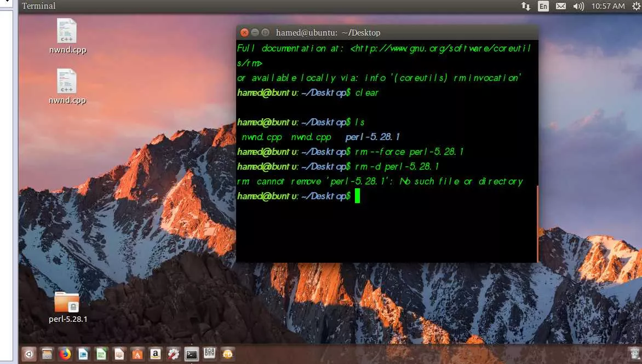Image resolution: width=642 pixels, height=364 pixels.
Task: Open System Settings from the dock
Action: point(173,354)
